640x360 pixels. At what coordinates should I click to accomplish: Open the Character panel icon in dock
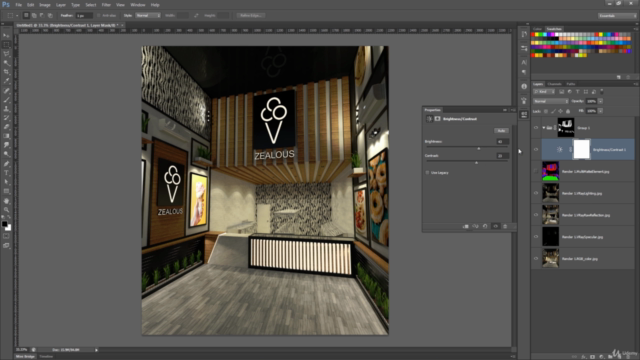pos(524,62)
